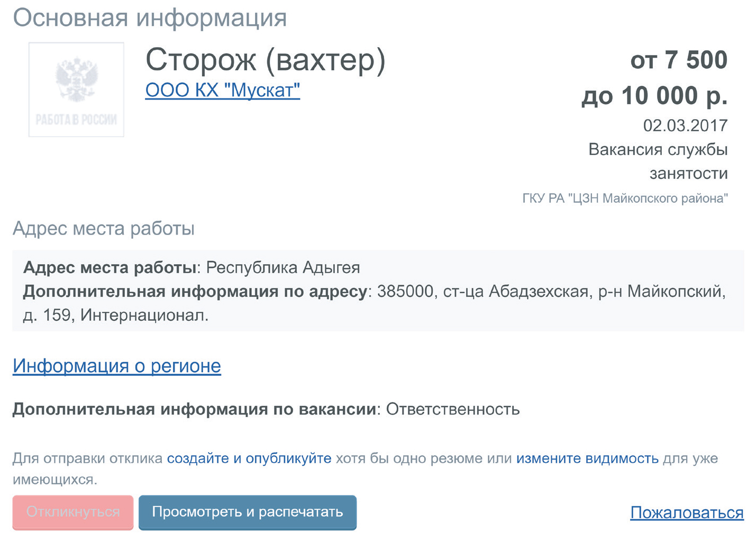756x541 pixels.
Task: Click Просмотреть и распечатать button
Action: (248, 512)
